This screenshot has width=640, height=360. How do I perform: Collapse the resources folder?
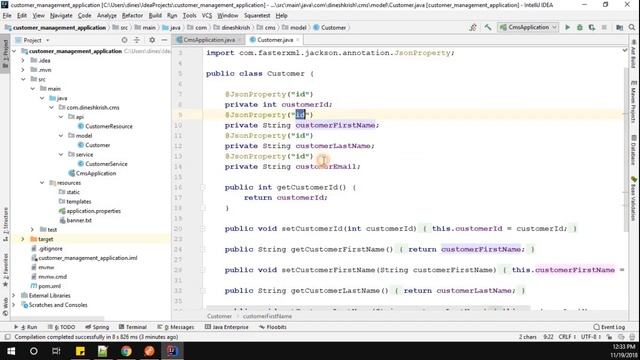point(42,183)
